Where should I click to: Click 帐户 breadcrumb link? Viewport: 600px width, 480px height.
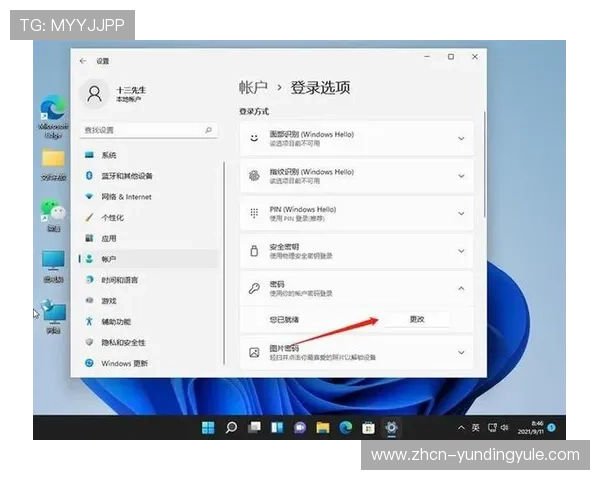click(x=253, y=88)
